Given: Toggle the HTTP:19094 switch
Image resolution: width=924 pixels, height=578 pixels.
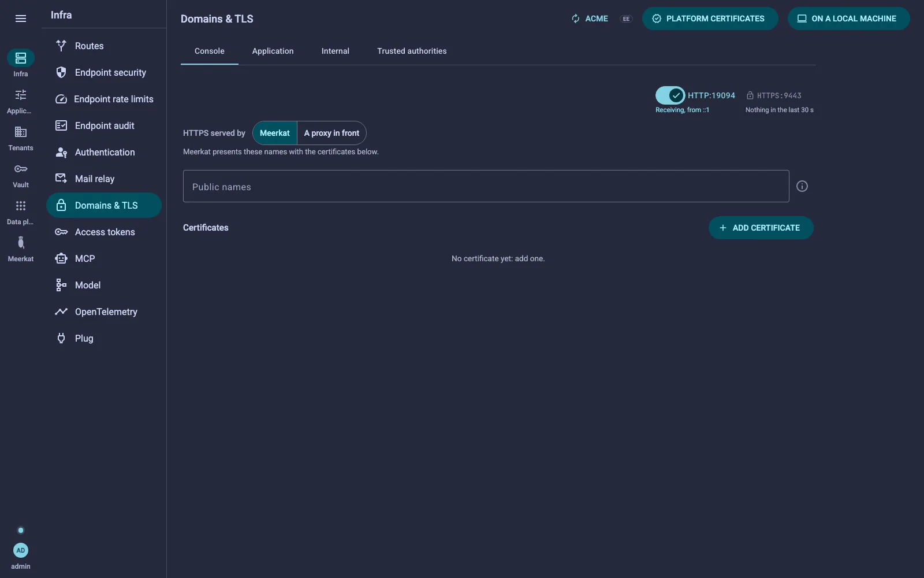Looking at the screenshot, I should coord(670,95).
